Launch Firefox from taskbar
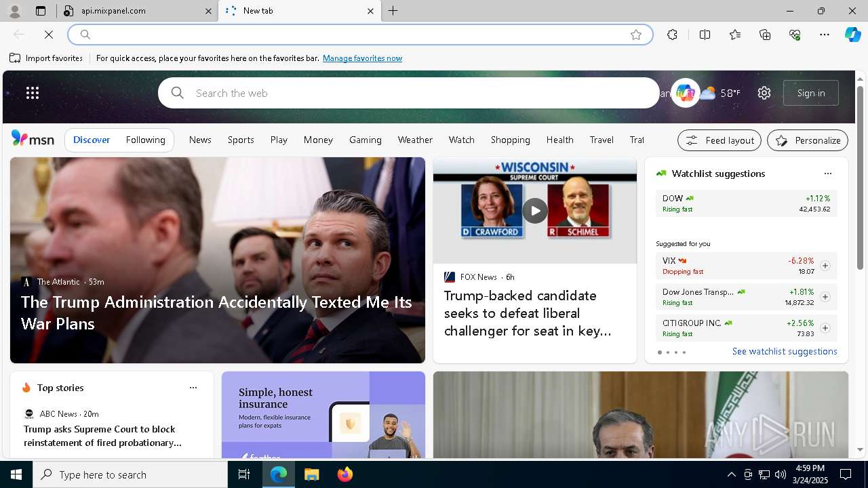 (344, 474)
